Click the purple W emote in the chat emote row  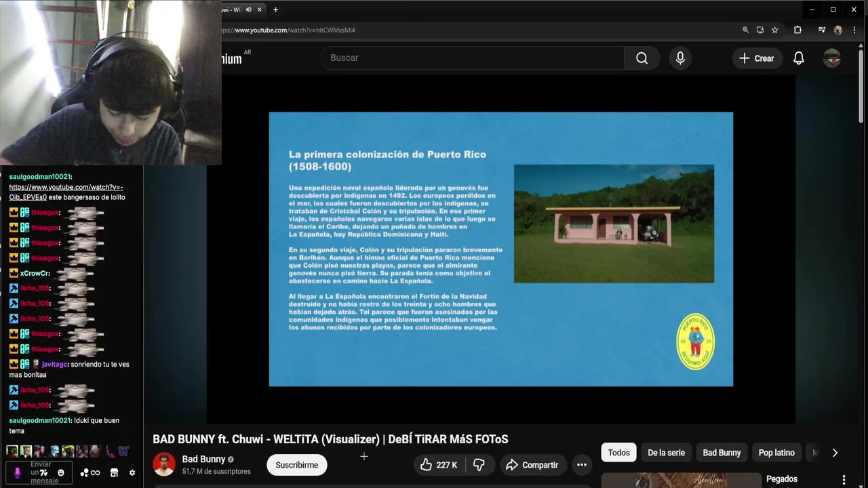click(123, 451)
